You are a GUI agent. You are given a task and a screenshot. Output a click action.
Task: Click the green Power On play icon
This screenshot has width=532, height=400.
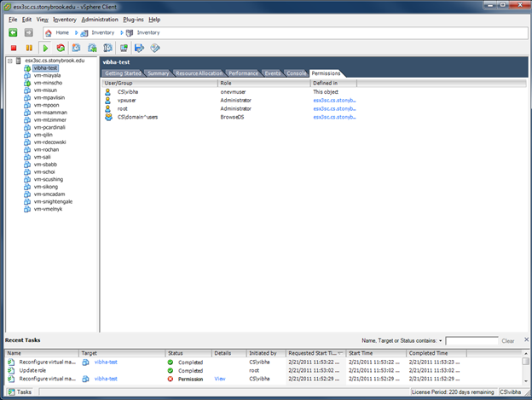coord(45,48)
